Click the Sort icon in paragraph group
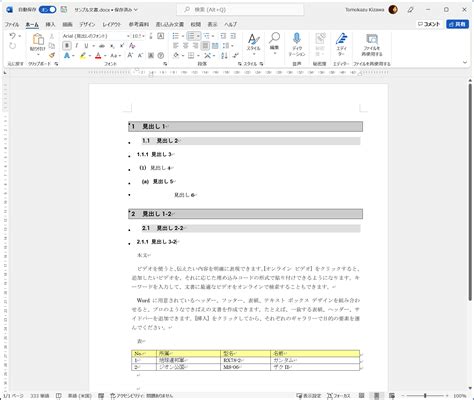474x400 pixels. (x=224, y=56)
